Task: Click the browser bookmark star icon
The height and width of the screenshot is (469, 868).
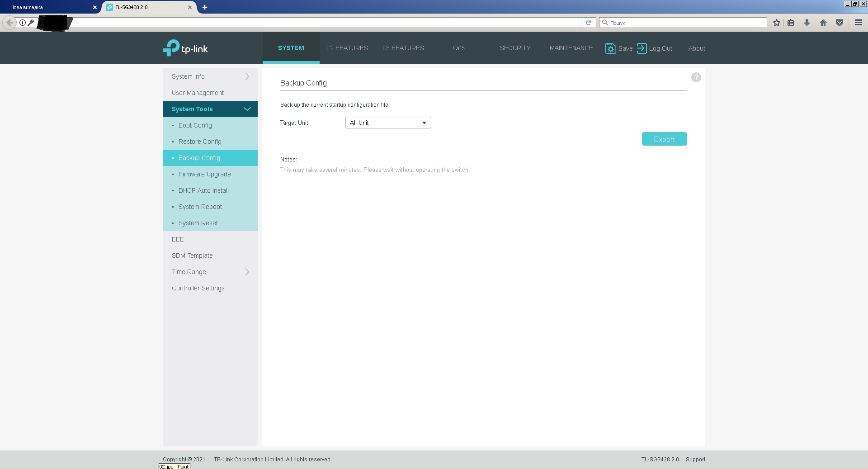Action: coord(776,23)
